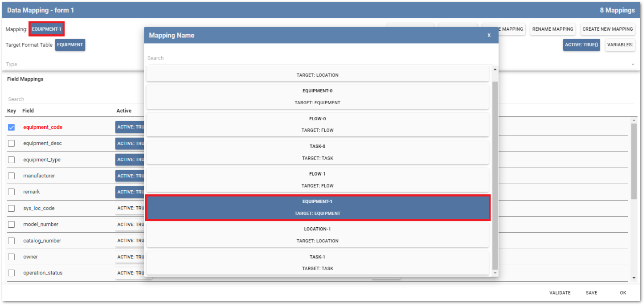Click the Rename Mapping button

[x=553, y=29]
